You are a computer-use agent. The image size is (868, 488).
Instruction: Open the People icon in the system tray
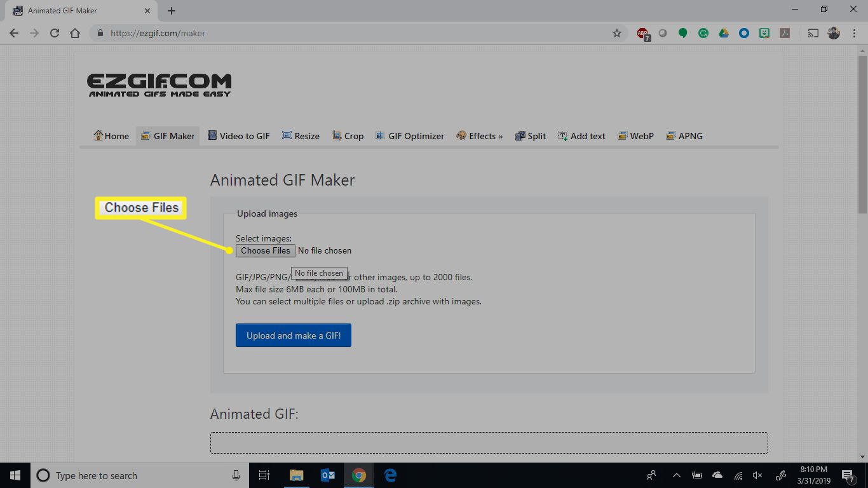pos(651,475)
